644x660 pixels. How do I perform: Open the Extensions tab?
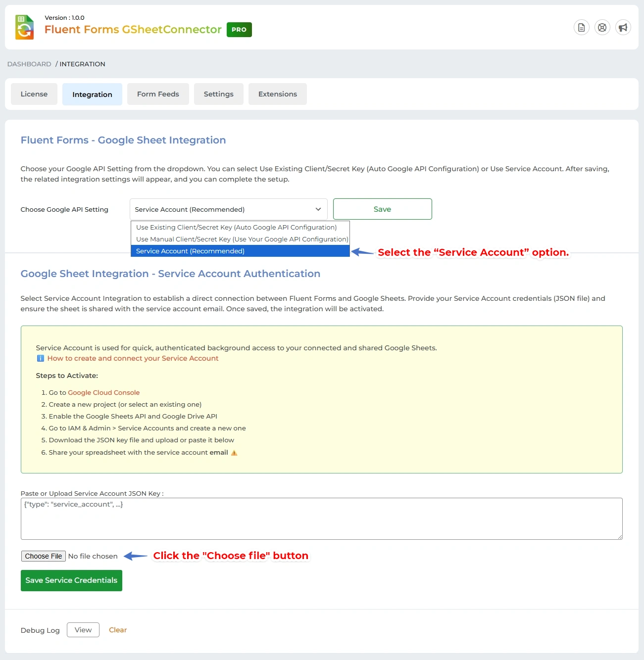(277, 94)
